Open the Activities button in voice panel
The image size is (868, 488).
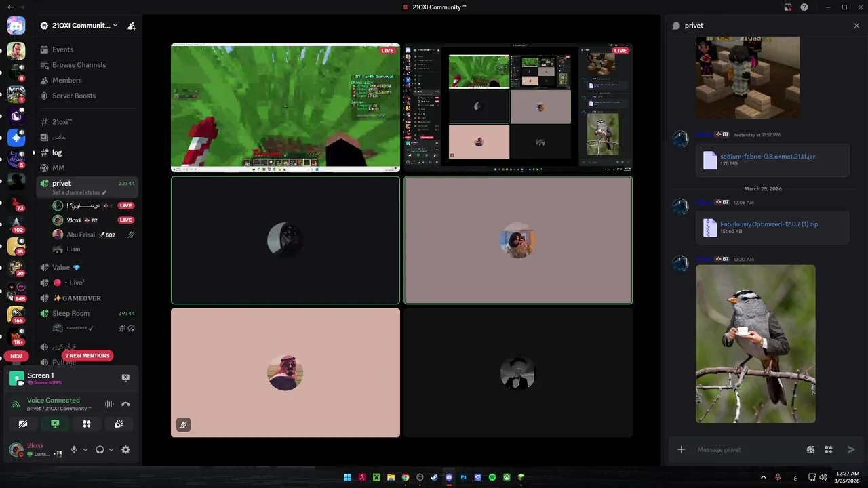pos(87,424)
